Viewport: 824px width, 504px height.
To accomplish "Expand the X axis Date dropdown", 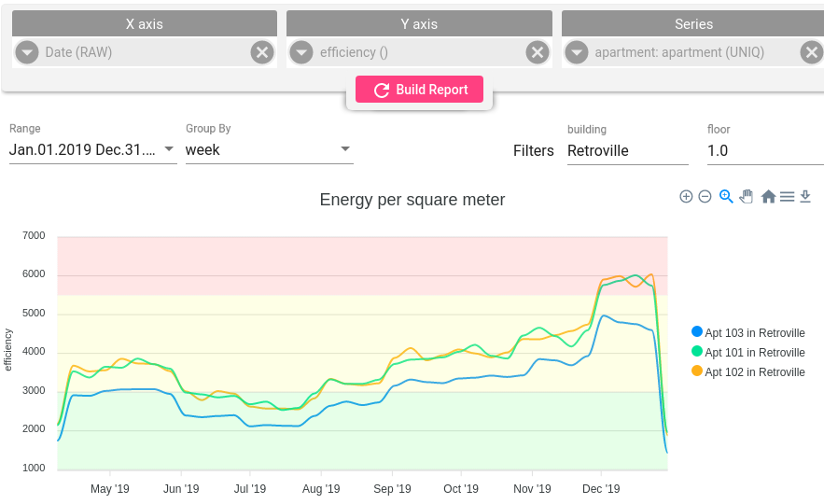I will [27, 52].
